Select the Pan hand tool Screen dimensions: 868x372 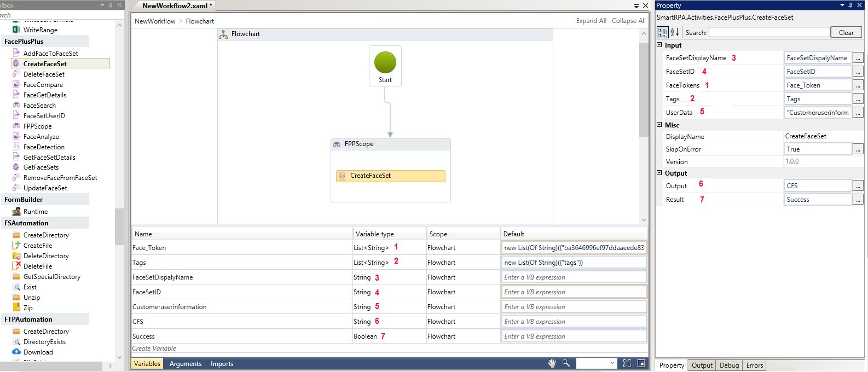point(552,363)
